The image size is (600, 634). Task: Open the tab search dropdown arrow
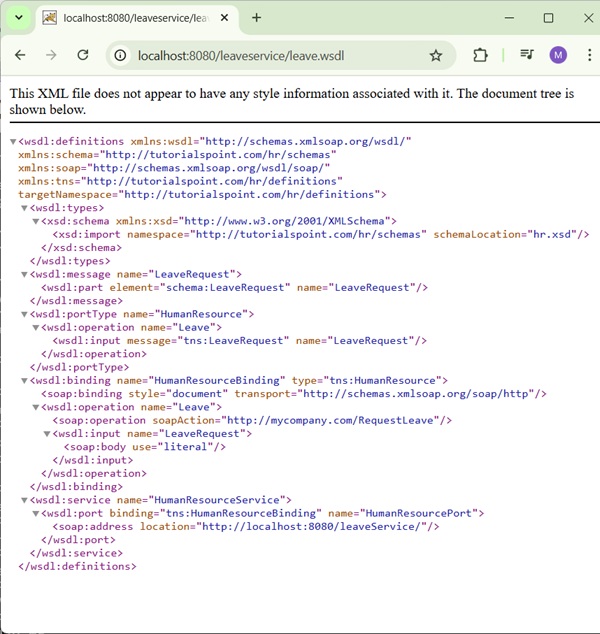click(19, 18)
